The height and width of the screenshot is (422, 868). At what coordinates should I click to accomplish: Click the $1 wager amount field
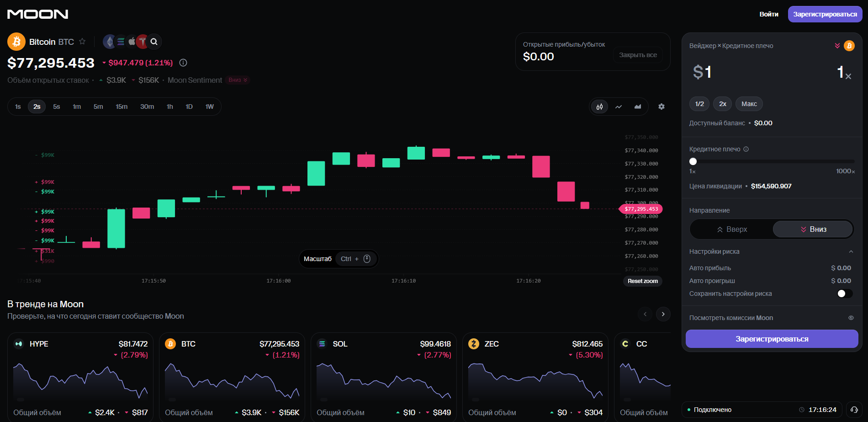click(x=702, y=72)
